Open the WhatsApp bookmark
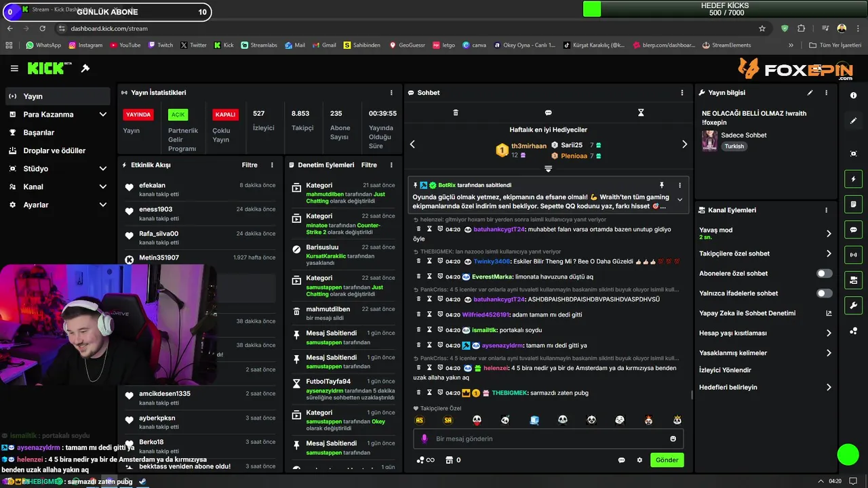 [43, 45]
